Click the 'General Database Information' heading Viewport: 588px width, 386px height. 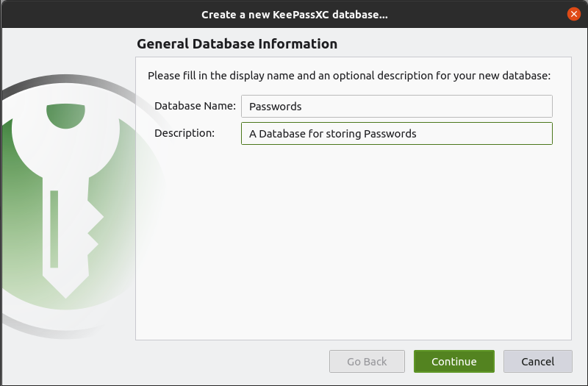[237, 44]
